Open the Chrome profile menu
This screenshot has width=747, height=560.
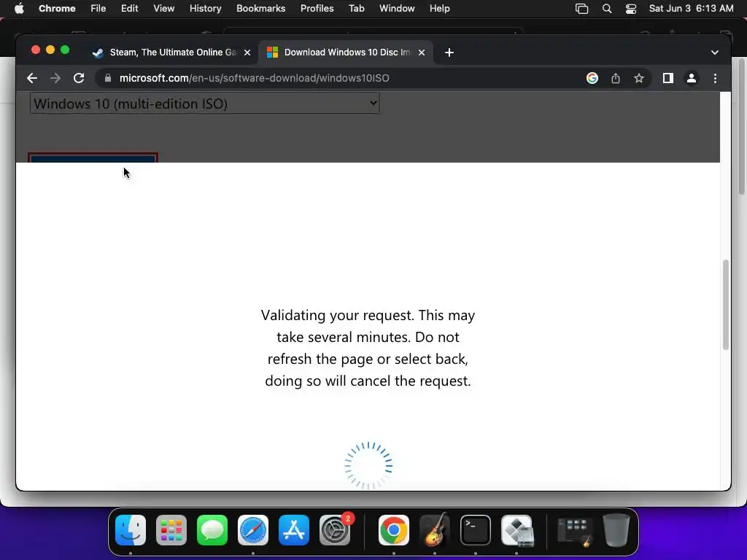pyautogui.click(x=692, y=78)
